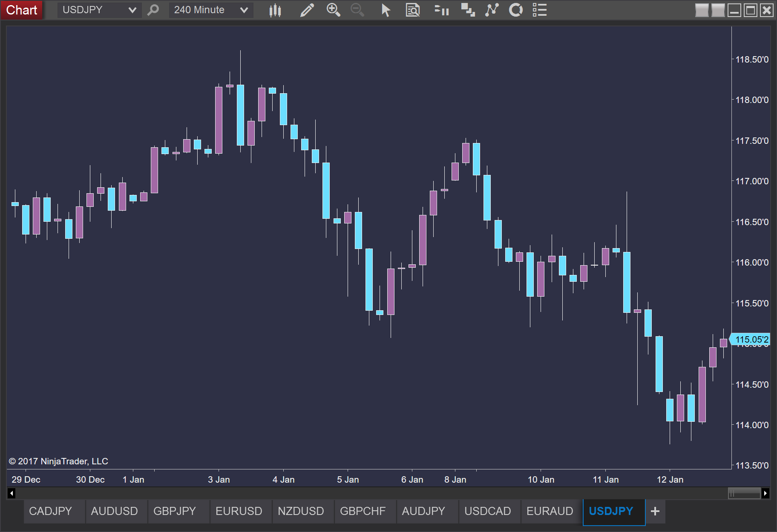
Task: Click the scroll left arrow below chart
Action: pyautogui.click(x=12, y=493)
